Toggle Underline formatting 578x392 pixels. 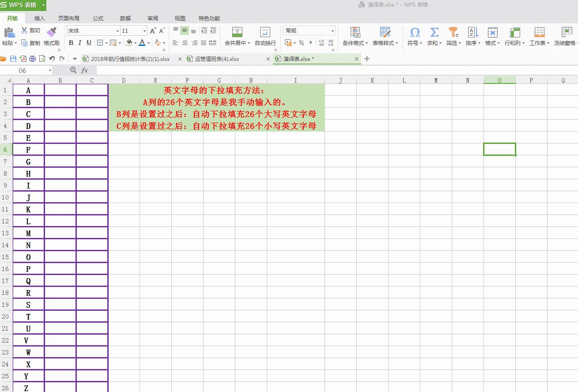(89, 43)
